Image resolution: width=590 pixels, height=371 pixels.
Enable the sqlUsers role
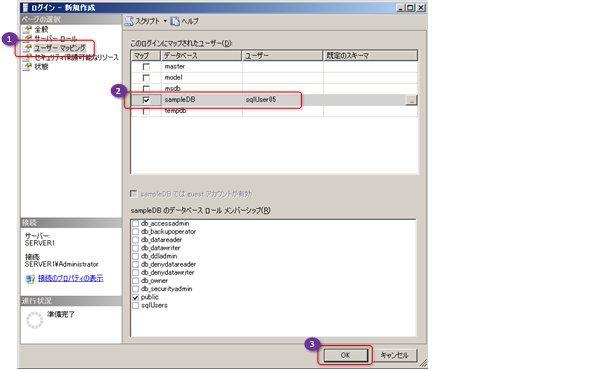(x=135, y=306)
